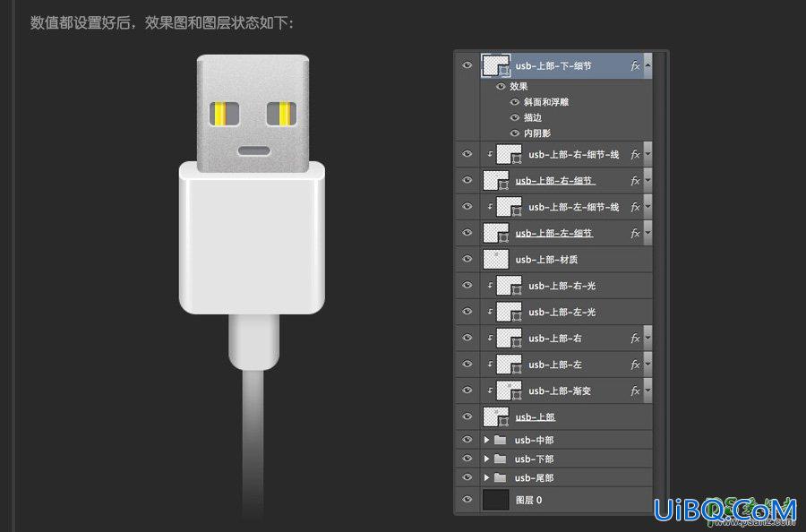Click usb-上部 base layer thumbnail
Viewport: 806px width, 532px height.
pos(495,416)
